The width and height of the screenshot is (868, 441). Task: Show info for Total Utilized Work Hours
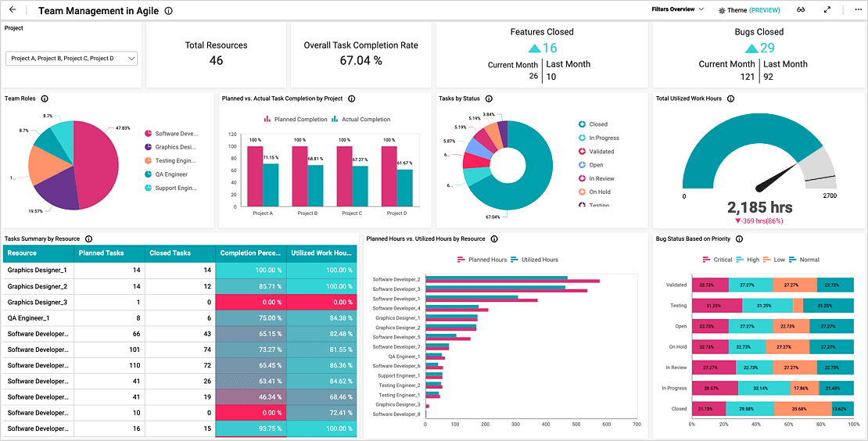730,99
